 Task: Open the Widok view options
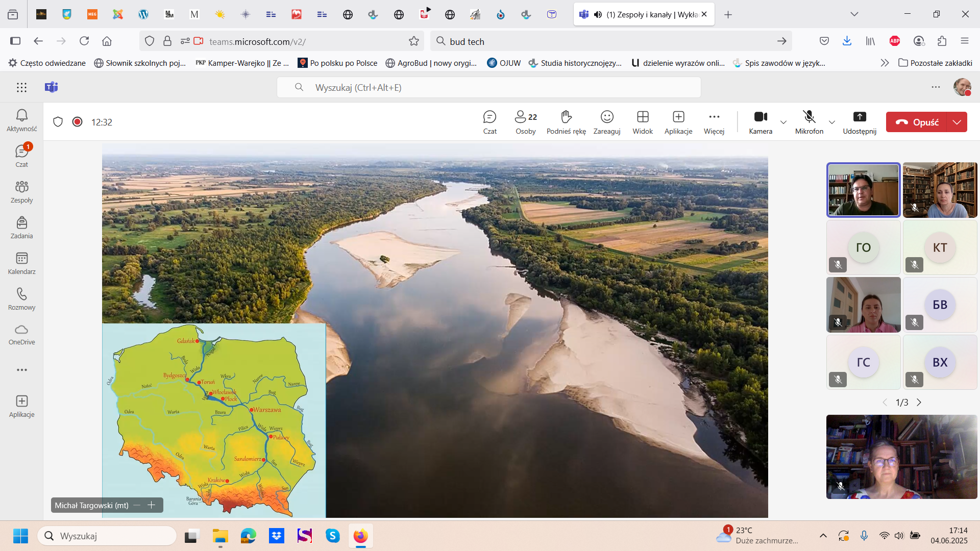[643, 122]
